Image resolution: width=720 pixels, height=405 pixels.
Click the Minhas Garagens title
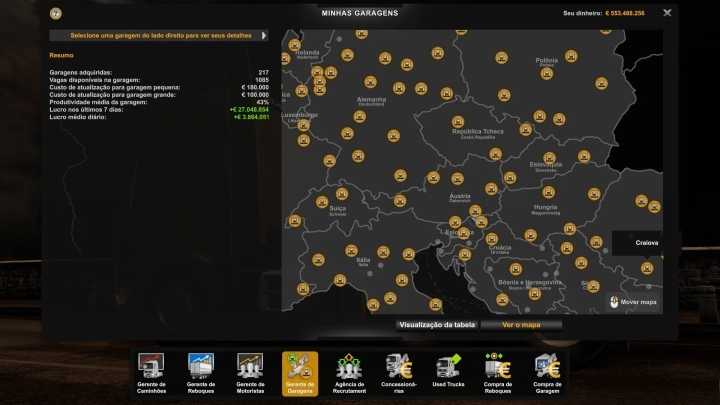click(x=360, y=13)
